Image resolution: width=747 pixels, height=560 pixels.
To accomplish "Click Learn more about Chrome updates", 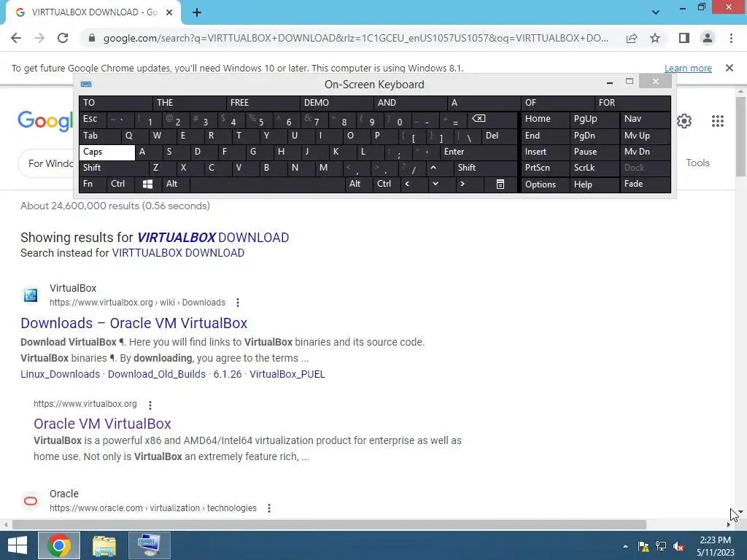I will [x=688, y=68].
